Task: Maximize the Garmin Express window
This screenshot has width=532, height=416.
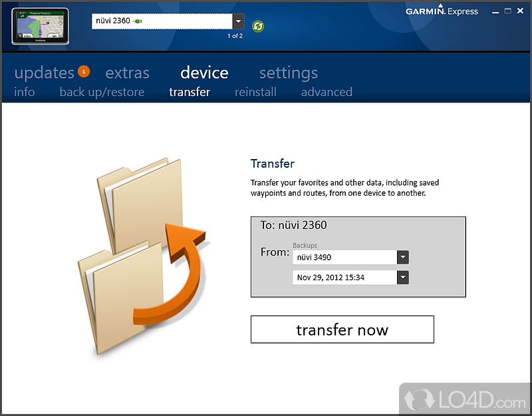Action: [x=507, y=11]
